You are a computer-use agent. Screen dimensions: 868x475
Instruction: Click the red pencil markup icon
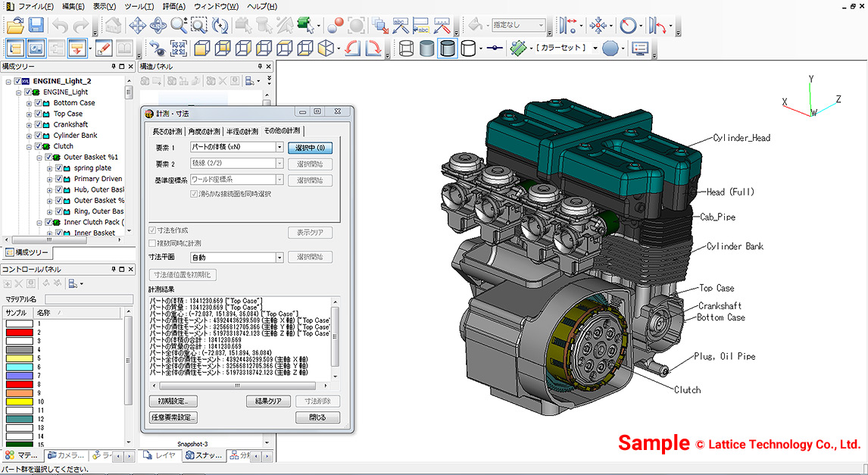tap(103, 48)
